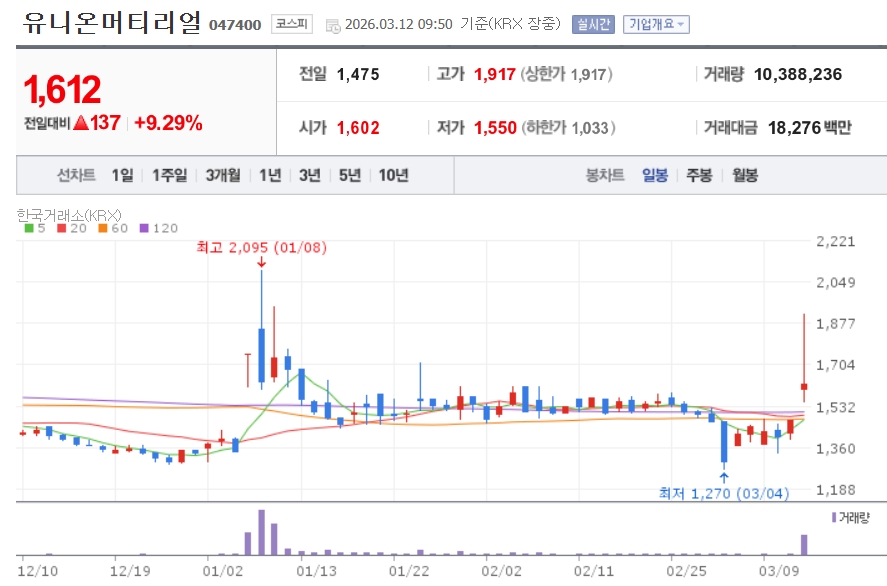Click the 하한가 1,033 lower limit text

[568, 128]
